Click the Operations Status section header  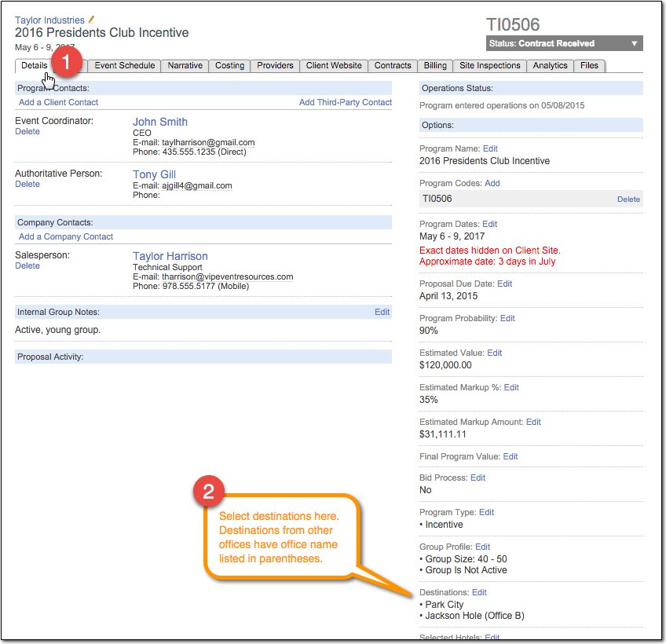click(x=531, y=89)
